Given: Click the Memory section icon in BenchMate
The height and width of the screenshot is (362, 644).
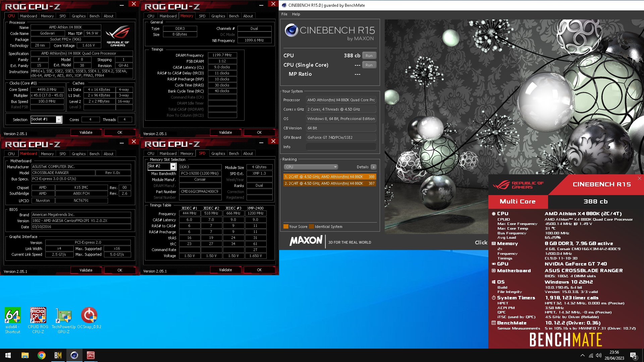Looking at the screenshot, I should point(494,244).
